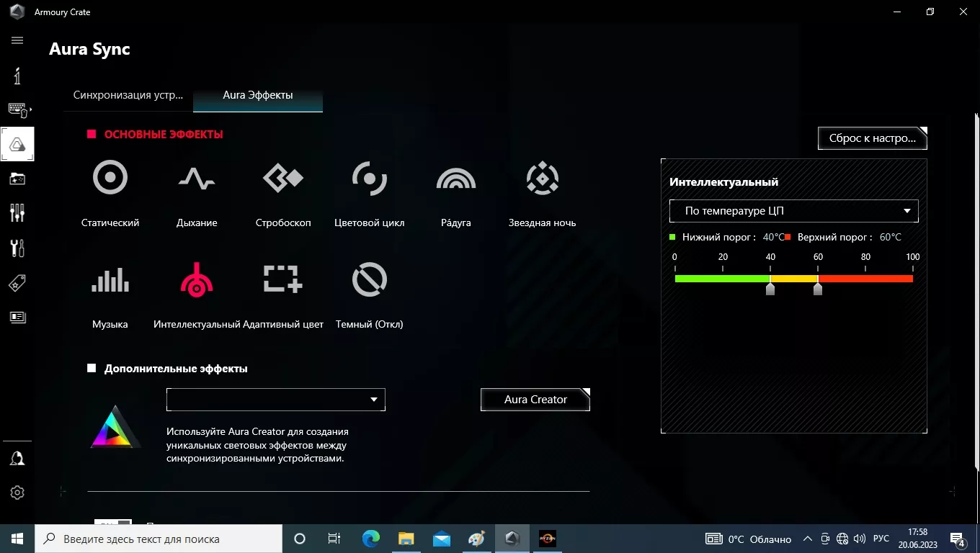Open the hamburger menu in the sidebar
Screen dimensions: 980x553
point(17,40)
